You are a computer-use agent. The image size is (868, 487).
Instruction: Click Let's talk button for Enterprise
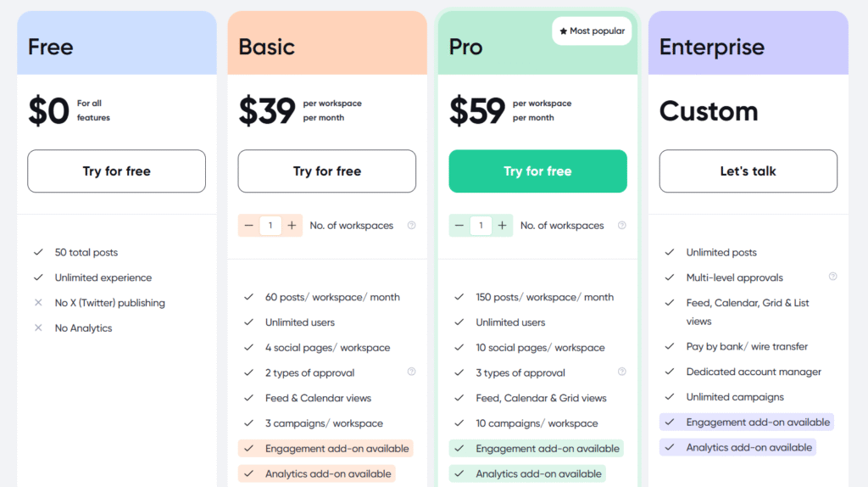click(748, 171)
